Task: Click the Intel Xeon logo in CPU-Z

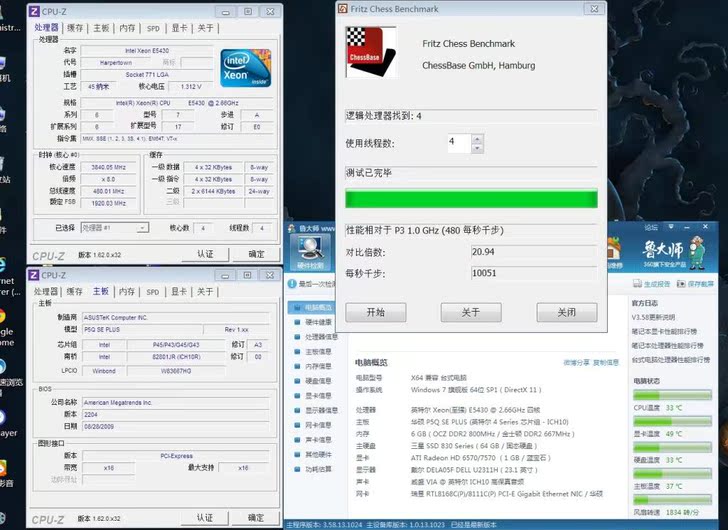Action: (x=245, y=68)
